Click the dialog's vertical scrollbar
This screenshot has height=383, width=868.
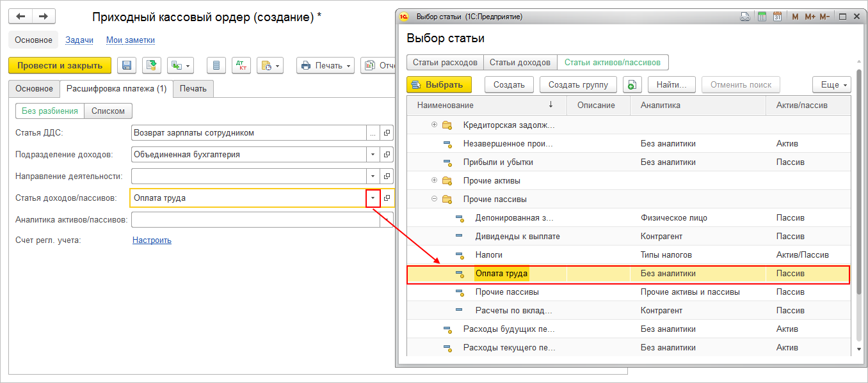tap(858, 192)
